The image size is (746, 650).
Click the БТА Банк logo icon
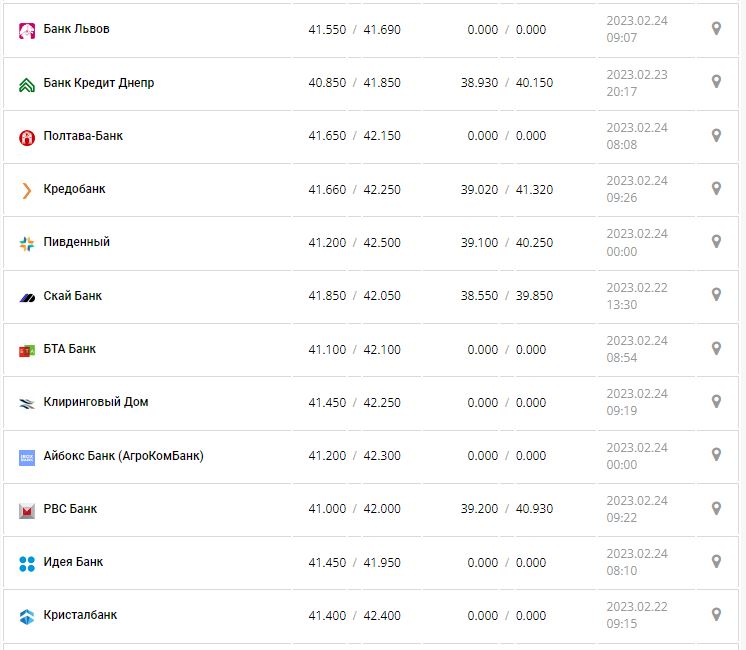coord(27,350)
